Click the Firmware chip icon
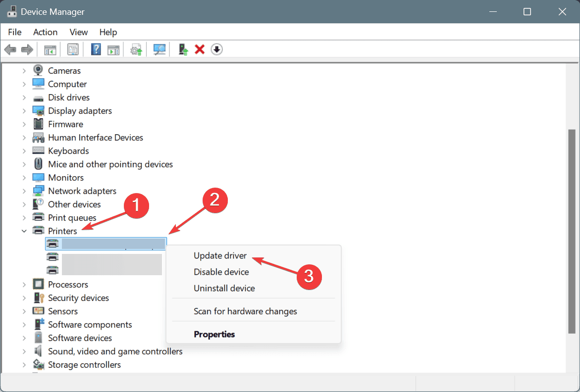 [x=38, y=124]
